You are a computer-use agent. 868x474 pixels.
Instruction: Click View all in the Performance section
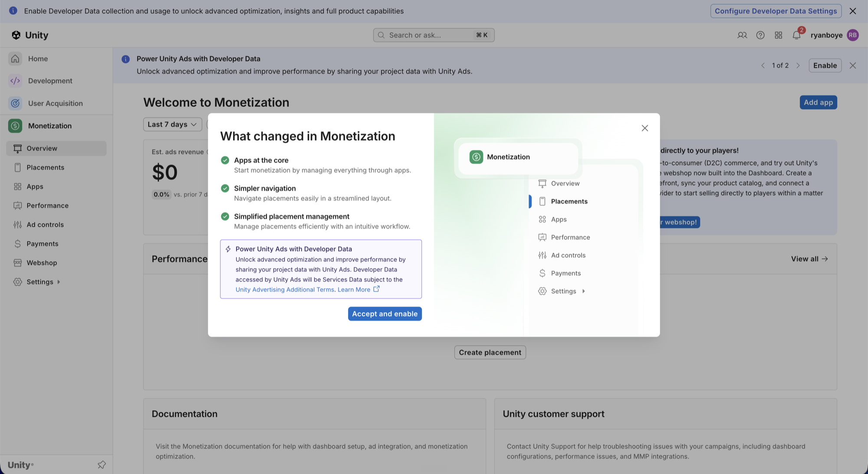point(809,259)
